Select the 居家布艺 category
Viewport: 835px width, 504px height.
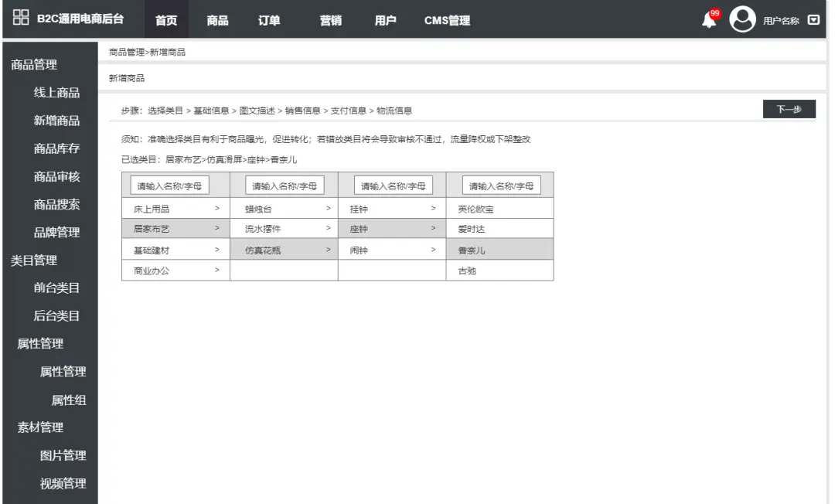click(x=152, y=229)
